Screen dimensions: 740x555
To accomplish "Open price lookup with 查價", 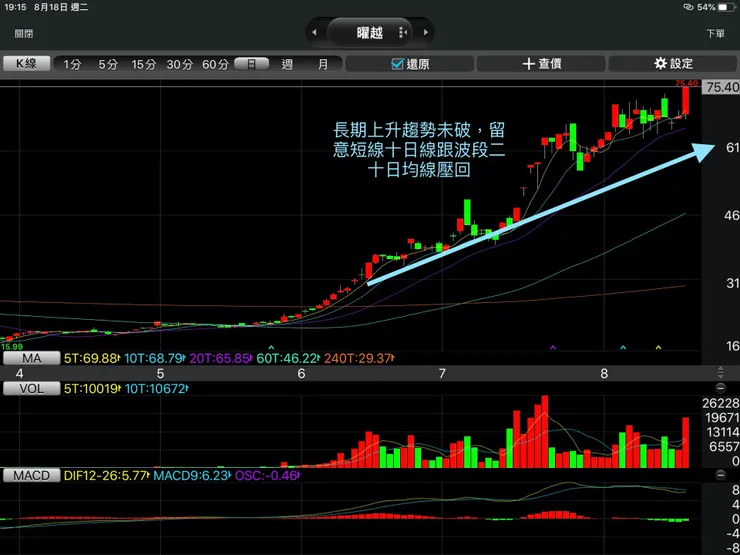I will point(541,64).
